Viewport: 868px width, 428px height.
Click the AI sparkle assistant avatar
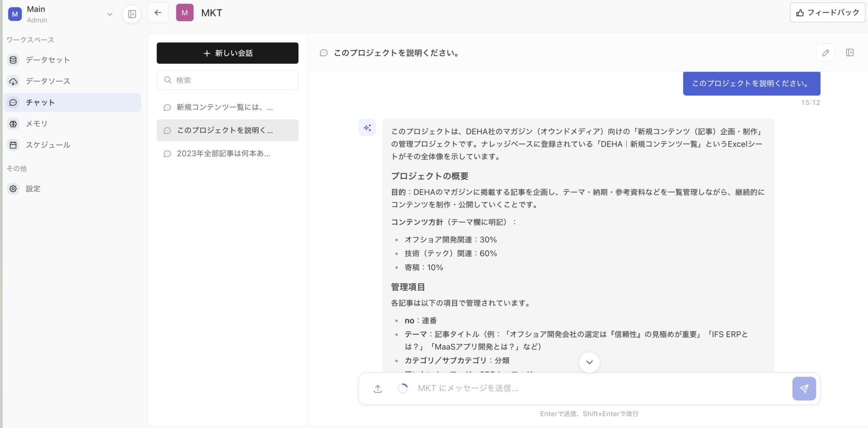367,128
